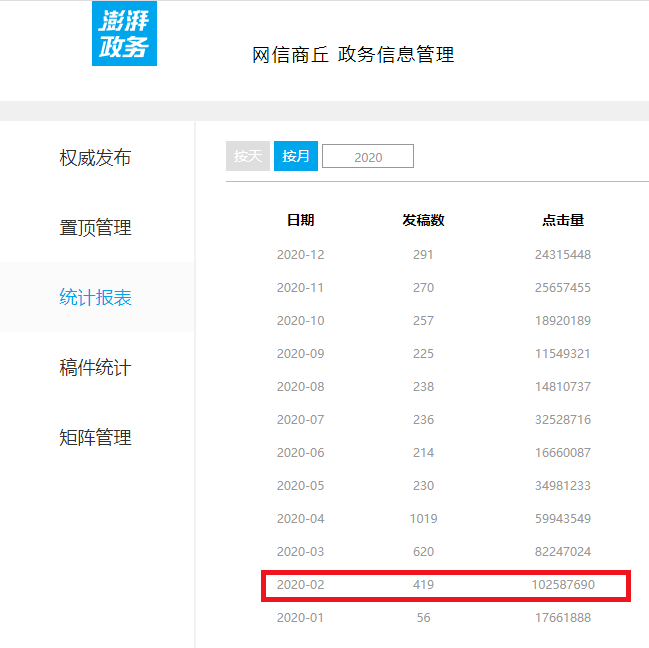Select 统计报表 in the sidebar
Image resolution: width=649 pixels, height=648 pixels.
point(95,298)
